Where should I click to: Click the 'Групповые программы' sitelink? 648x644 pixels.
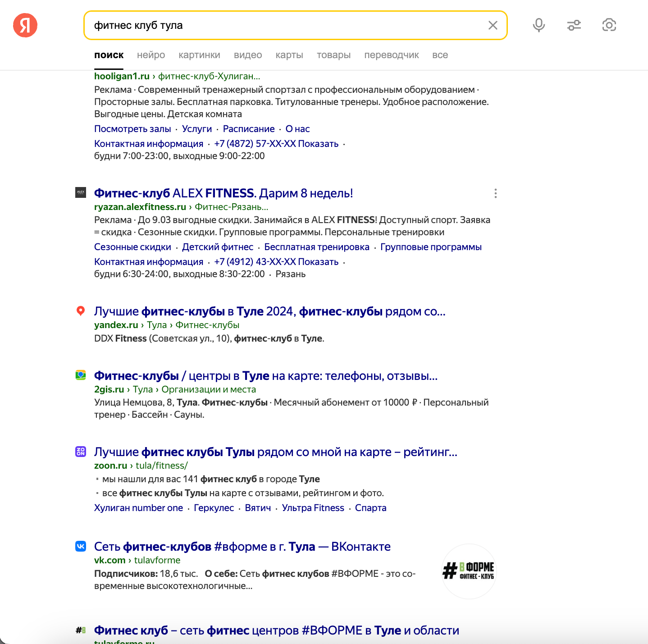click(x=431, y=247)
